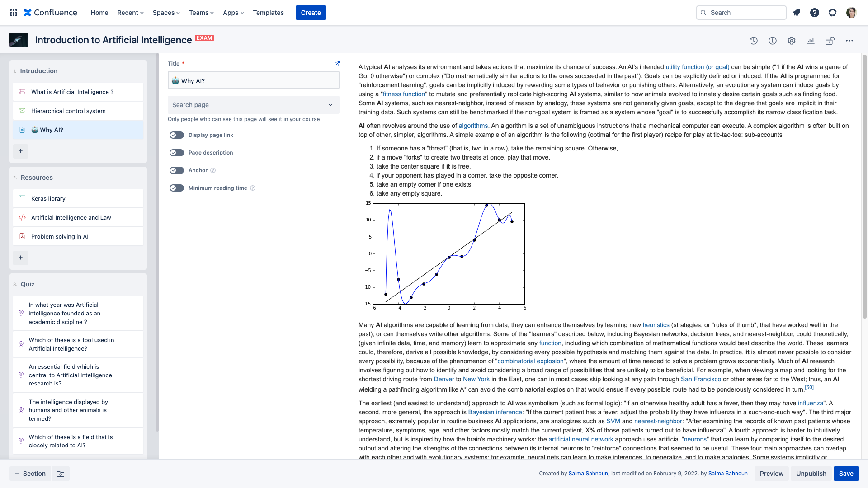
Task: Click the help icon next to Minimum reading time
Action: click(253, 188)
